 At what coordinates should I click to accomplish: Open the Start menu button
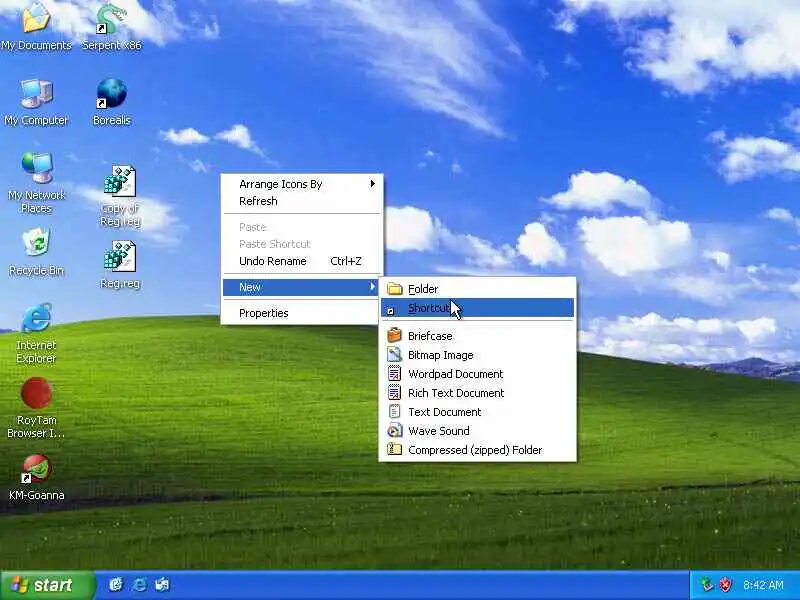(x=47, y=585)
